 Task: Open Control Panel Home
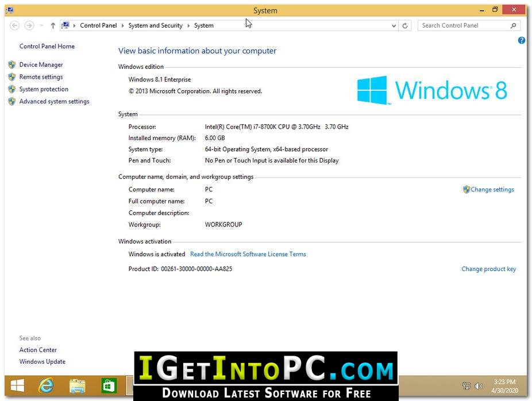click(x=47, y=46)
